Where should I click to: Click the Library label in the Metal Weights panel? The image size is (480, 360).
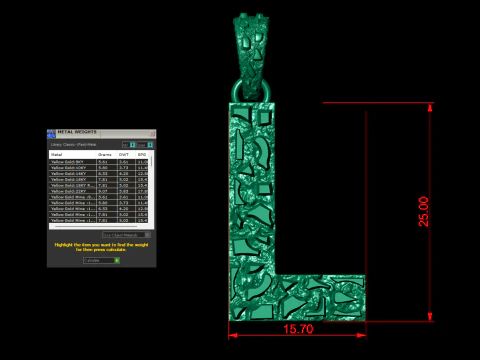74,145
